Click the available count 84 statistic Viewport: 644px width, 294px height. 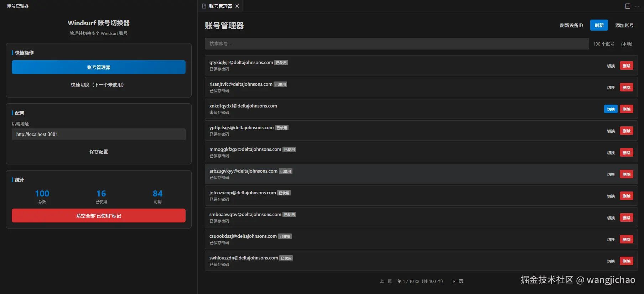click(157, 194)
